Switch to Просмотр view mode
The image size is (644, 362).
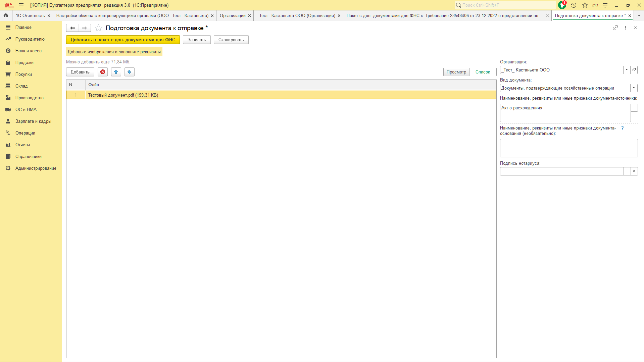(x=456, y=72)
